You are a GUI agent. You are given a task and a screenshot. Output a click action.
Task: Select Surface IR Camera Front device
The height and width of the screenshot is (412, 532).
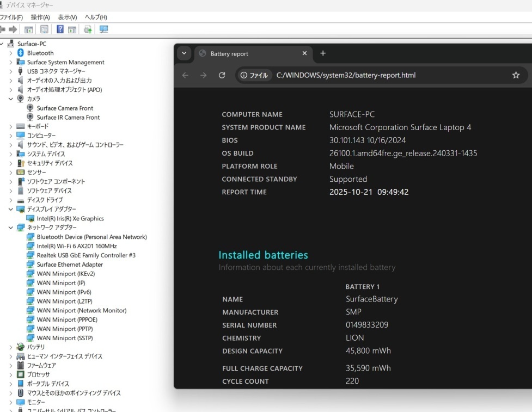[68, 118]
